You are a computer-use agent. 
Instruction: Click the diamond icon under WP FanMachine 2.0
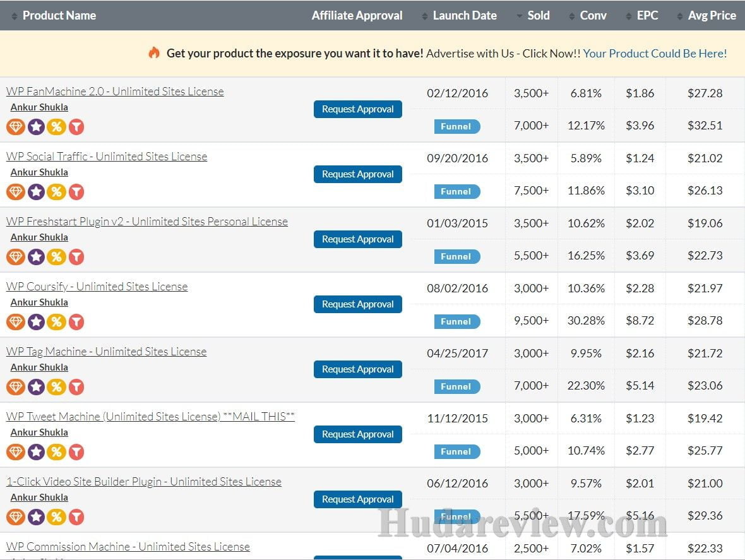(16, 127)
